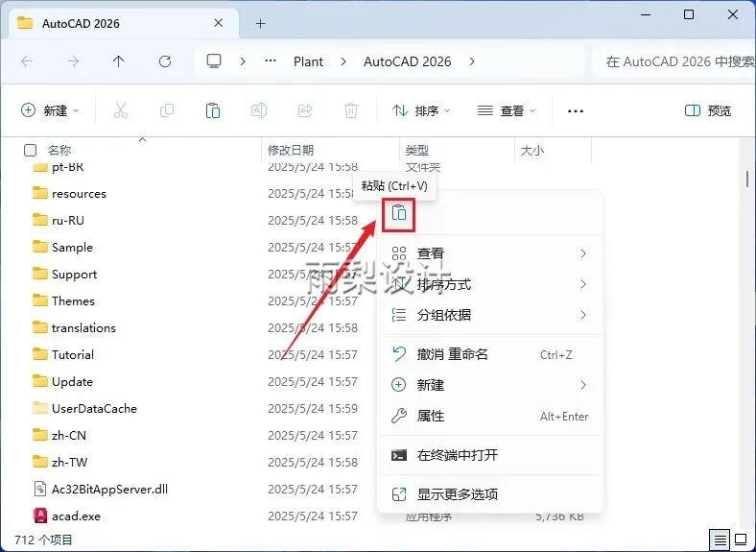The width and height of the screenshot is (756, 552).
Task: Select the translations folder name
Action: (x=83, y=328)
